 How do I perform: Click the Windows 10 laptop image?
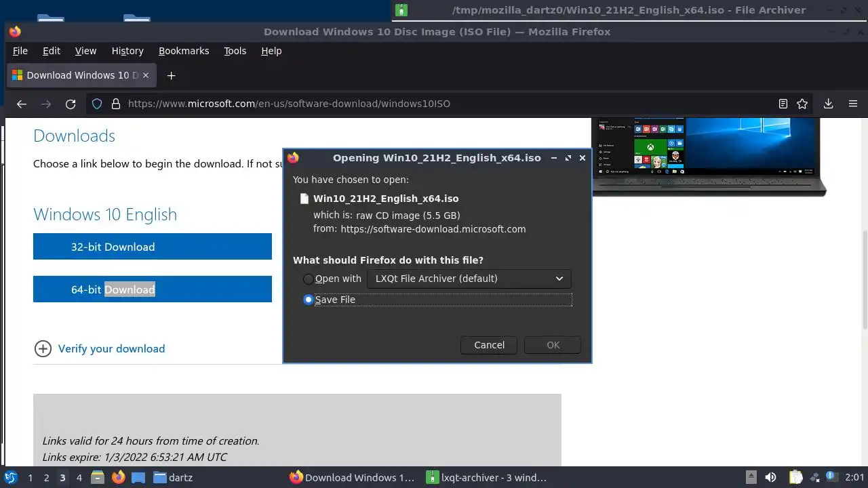coord(709,157)
